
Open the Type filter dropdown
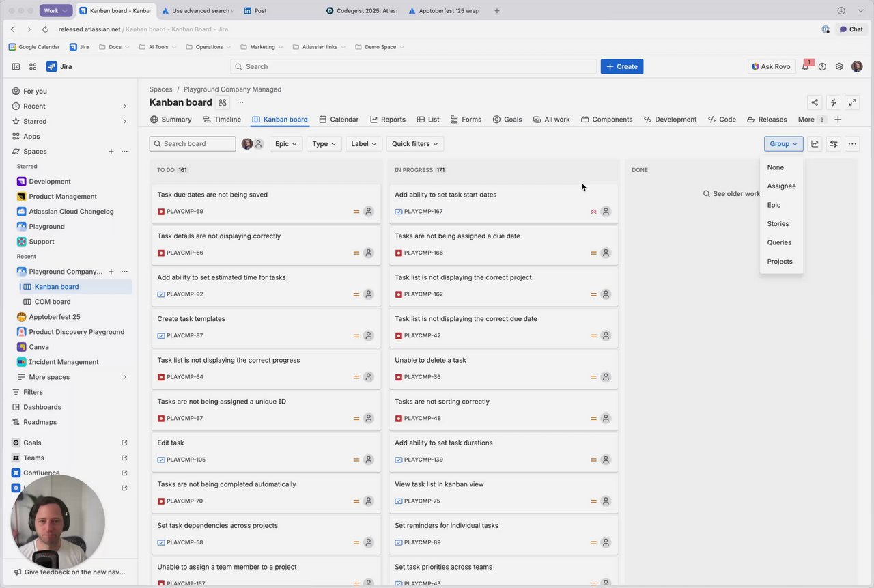point(324,144)
